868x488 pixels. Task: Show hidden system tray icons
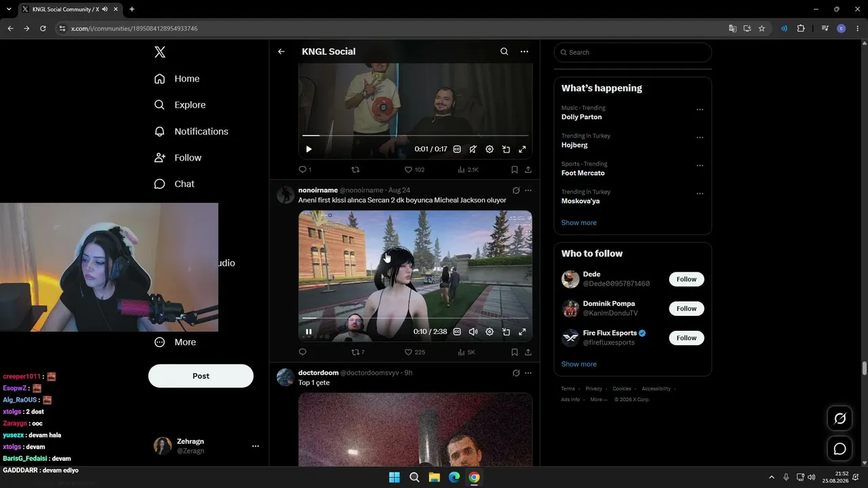pos(771,477)
